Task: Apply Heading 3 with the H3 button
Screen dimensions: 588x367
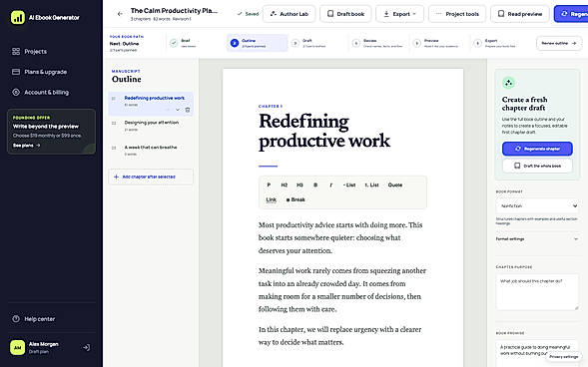Action: point(299,185)
